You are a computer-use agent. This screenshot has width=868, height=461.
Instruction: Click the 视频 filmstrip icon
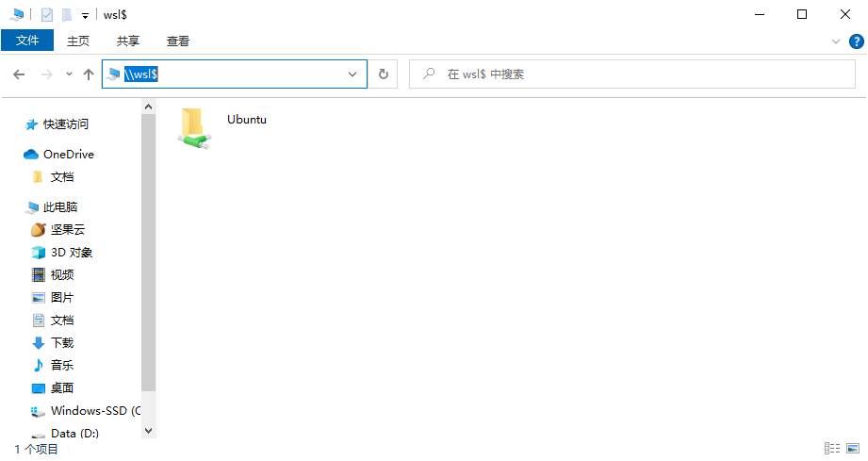tap(39, 275)
